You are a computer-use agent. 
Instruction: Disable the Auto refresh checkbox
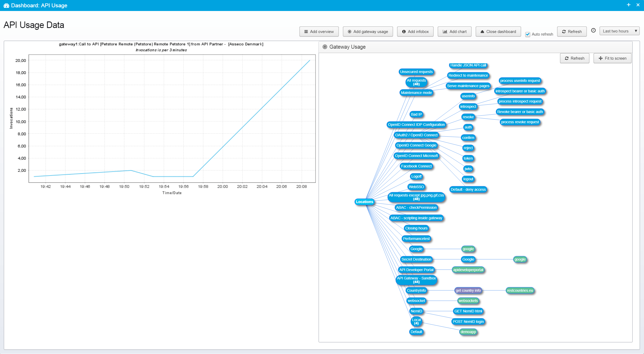528,34
